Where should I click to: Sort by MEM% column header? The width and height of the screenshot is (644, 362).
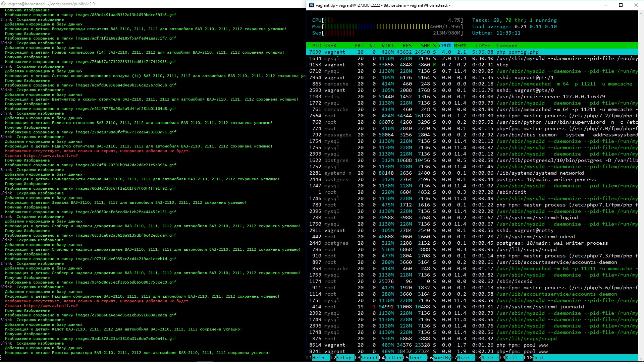click(460, 46)
